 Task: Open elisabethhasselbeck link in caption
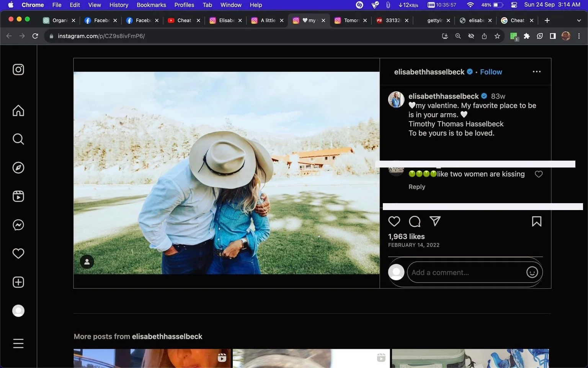pos(443,96)
